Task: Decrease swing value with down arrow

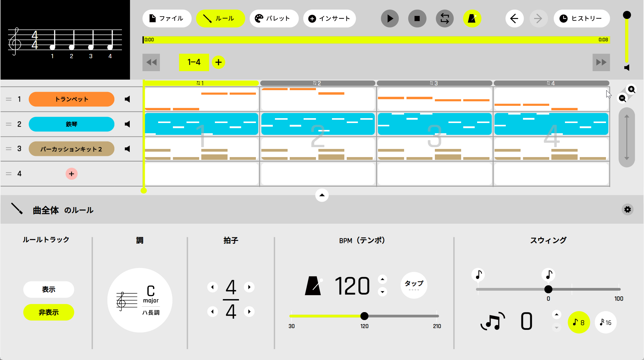Action: click(x=556, y=327)
